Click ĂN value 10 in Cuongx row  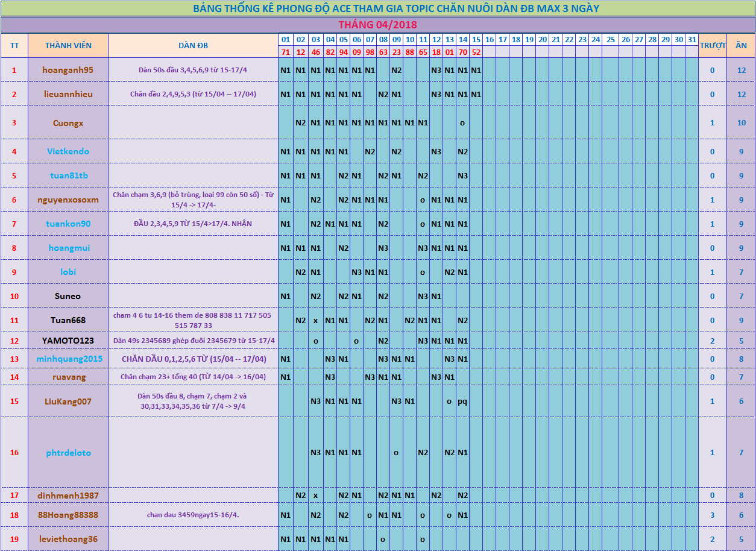pos(741,122)
